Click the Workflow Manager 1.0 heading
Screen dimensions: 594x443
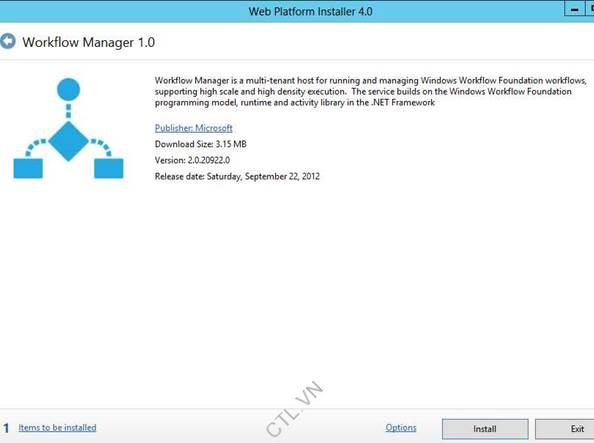pyautogui.click(x=89, y=42)
